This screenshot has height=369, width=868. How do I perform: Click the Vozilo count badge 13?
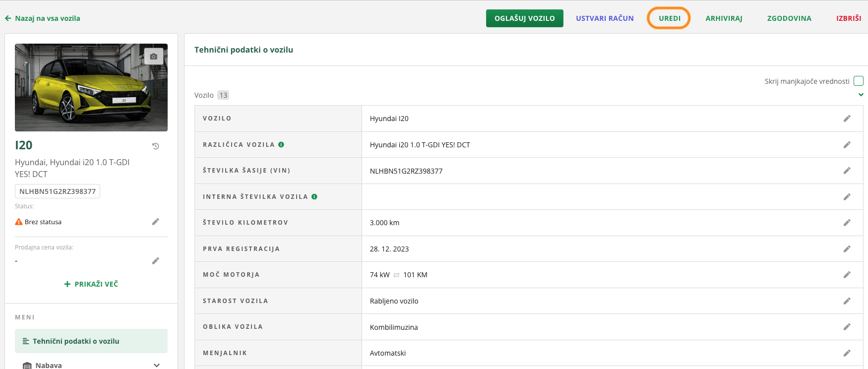pyautogui.click(x=223, y=95)
